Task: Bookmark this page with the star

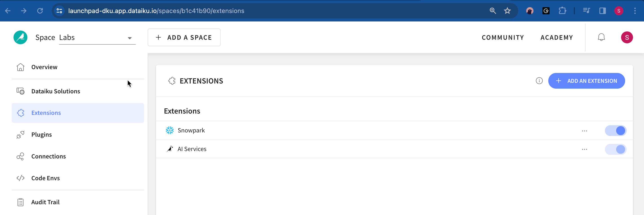Action: (507, 11)
